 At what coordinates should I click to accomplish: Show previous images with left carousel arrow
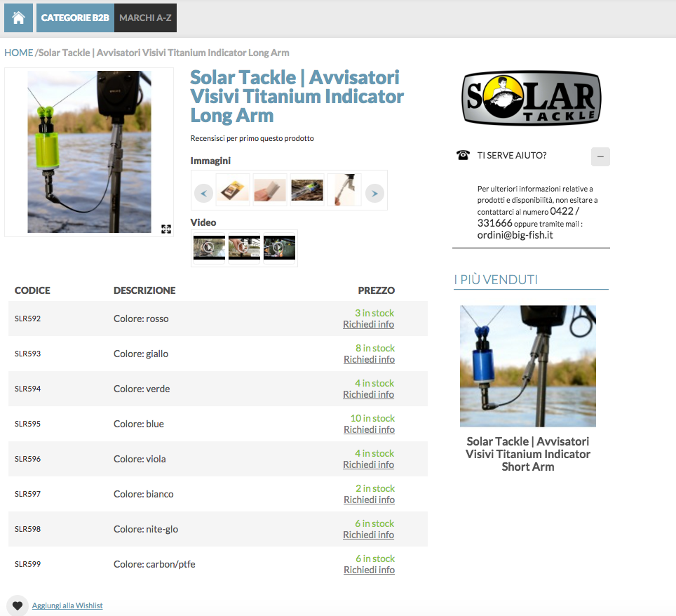pos(203,193)
